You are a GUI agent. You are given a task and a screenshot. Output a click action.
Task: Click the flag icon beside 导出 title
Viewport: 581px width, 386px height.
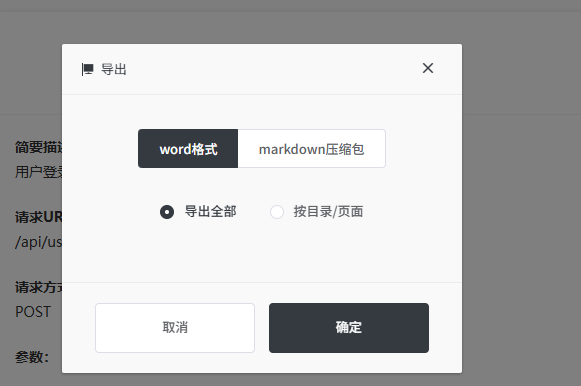coord(87,69)
